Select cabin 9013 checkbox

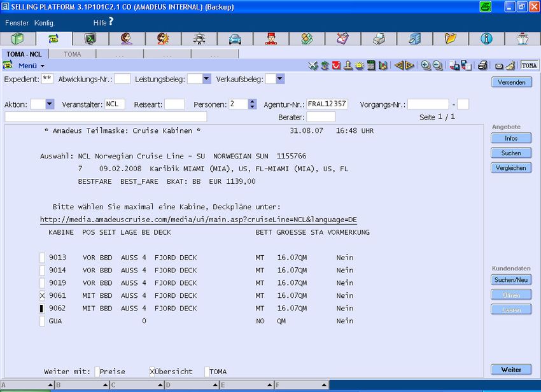pos(43,258)
